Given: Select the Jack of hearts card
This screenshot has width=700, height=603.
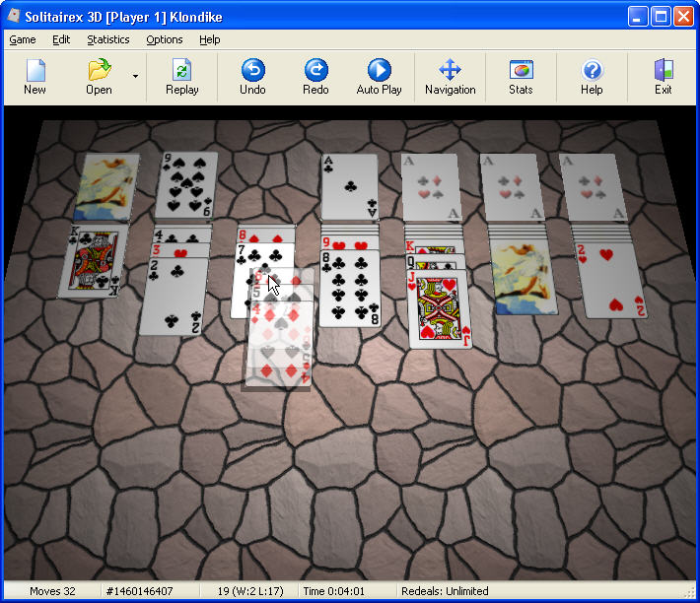Looking at the screenshot, I should pos(440,308).
